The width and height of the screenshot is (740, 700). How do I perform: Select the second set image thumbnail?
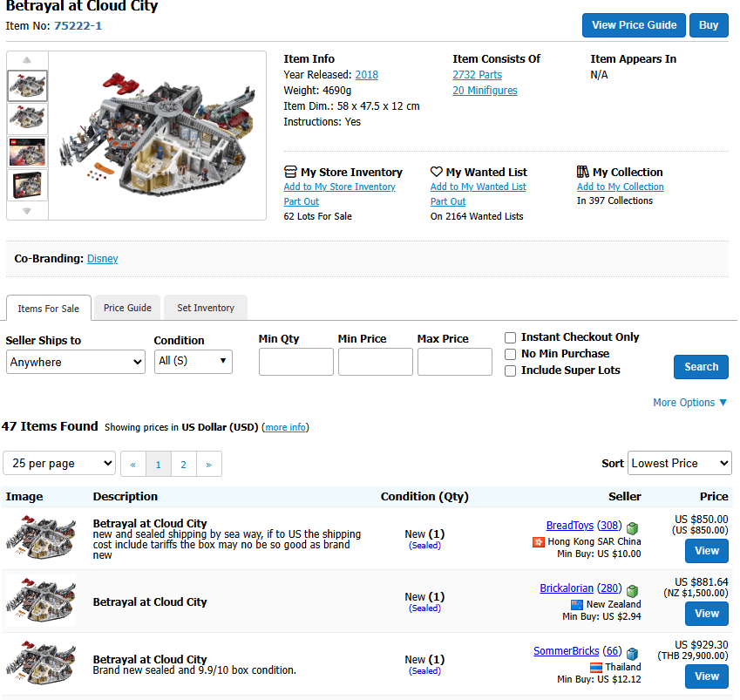(27, 119)
